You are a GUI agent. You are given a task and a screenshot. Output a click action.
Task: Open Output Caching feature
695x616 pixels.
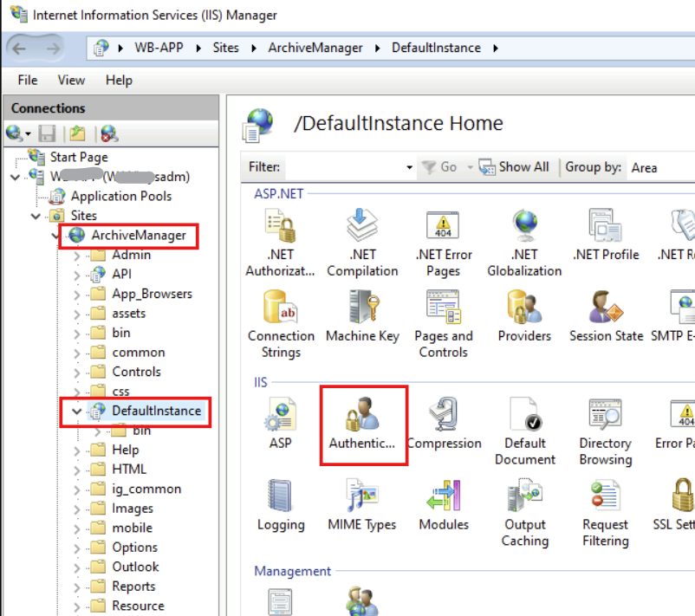[525, 513]
